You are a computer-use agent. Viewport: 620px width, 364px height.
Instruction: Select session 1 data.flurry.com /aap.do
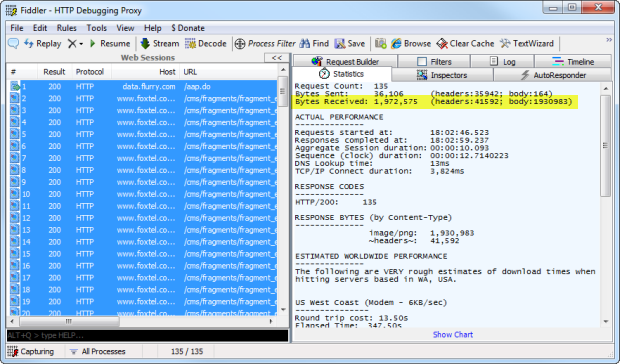142,87
